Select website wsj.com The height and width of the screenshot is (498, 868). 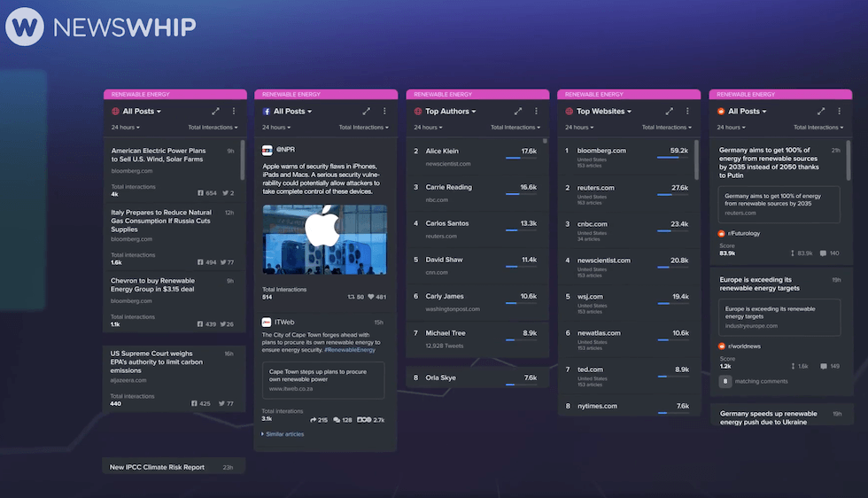[590, 297]
